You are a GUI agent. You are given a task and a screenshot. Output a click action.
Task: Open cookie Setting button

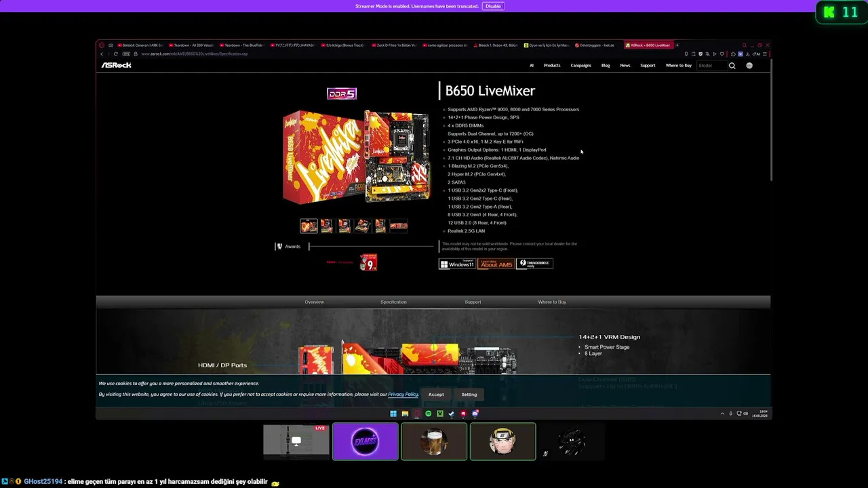[469, 394]
